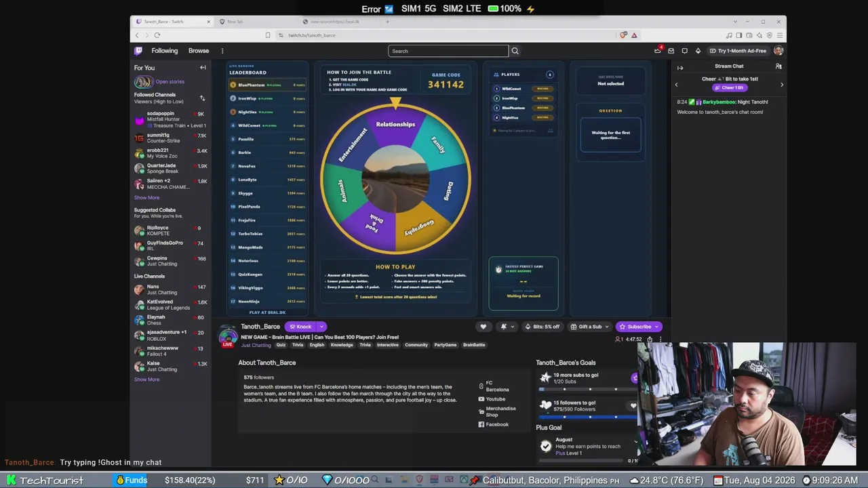Image resolution: width=868 pixels, height=488 pixels.
Task: Sort followed channels by viewers
Action: point(202,98)
